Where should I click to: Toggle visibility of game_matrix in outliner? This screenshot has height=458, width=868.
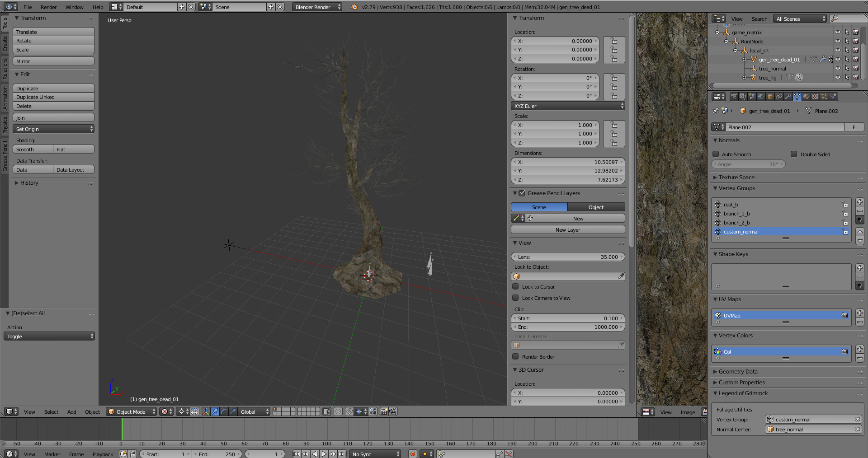838,32
